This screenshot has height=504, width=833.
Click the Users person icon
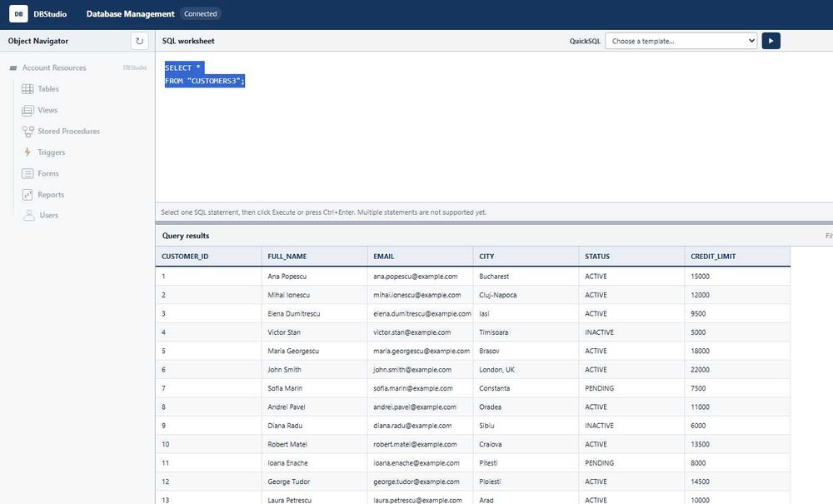(28, 216)
